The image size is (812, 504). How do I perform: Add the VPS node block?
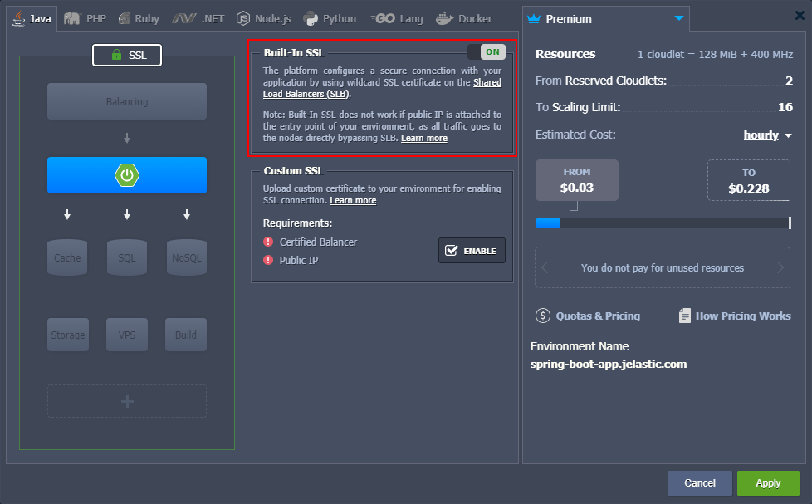click(127, 335)
